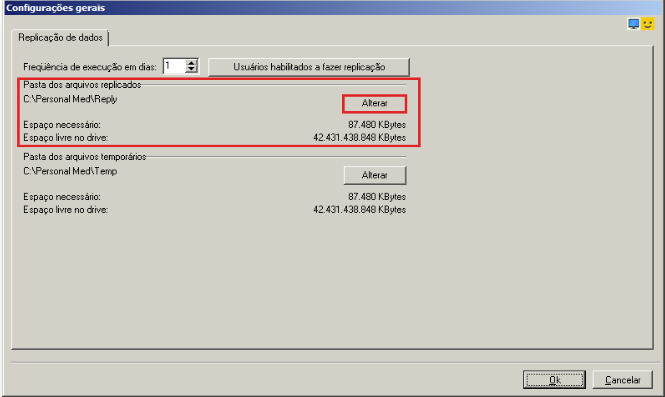The height and width of the screenshot is (397, 665).
Task: Click Alterar for the replicated files folder
Action: point(374,103)
